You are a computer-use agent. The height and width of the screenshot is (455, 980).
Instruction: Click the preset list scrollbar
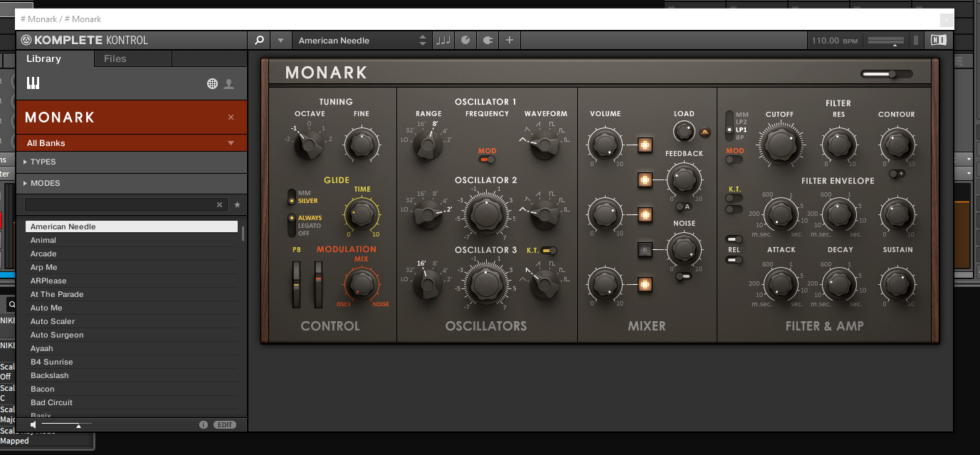243,235
